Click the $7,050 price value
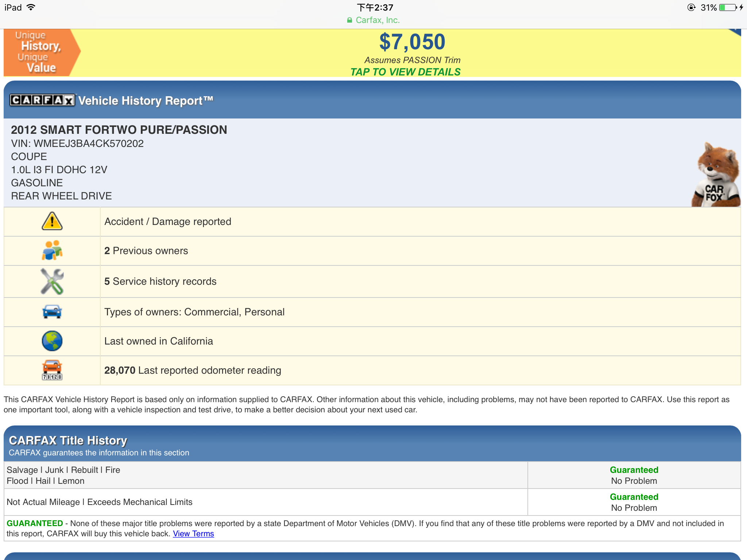 412,42
